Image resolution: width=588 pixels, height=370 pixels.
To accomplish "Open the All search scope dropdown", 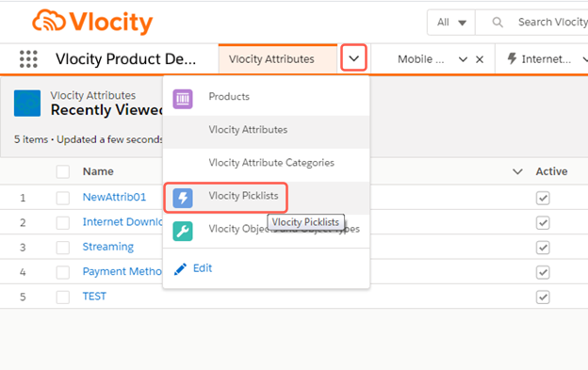I will pyautogui.click(x=451, y=23).
